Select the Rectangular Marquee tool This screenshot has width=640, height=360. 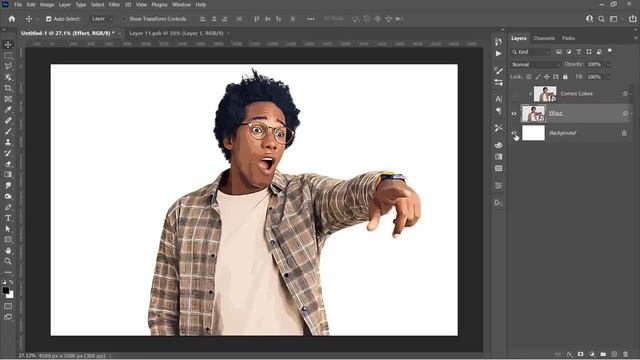pos(8,56)
